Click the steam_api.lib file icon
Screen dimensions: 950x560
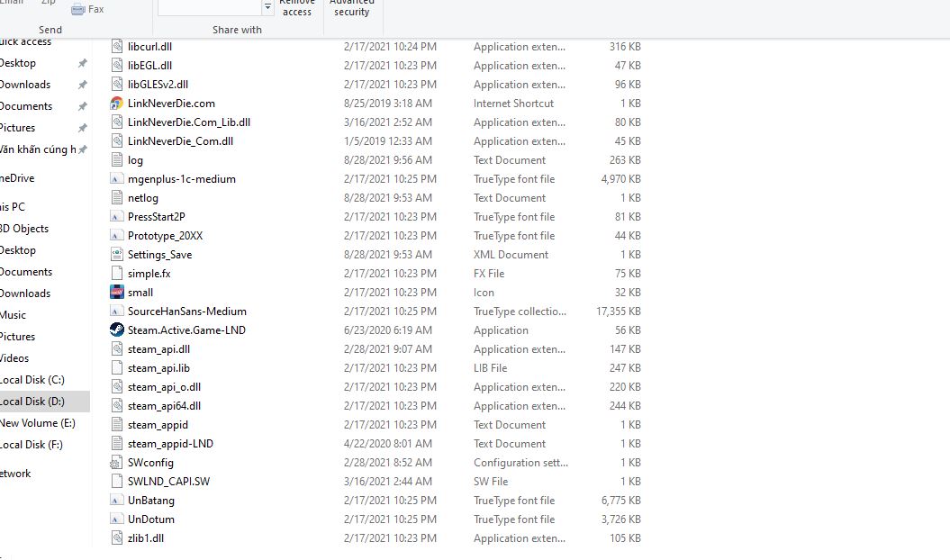coord(116,368)
